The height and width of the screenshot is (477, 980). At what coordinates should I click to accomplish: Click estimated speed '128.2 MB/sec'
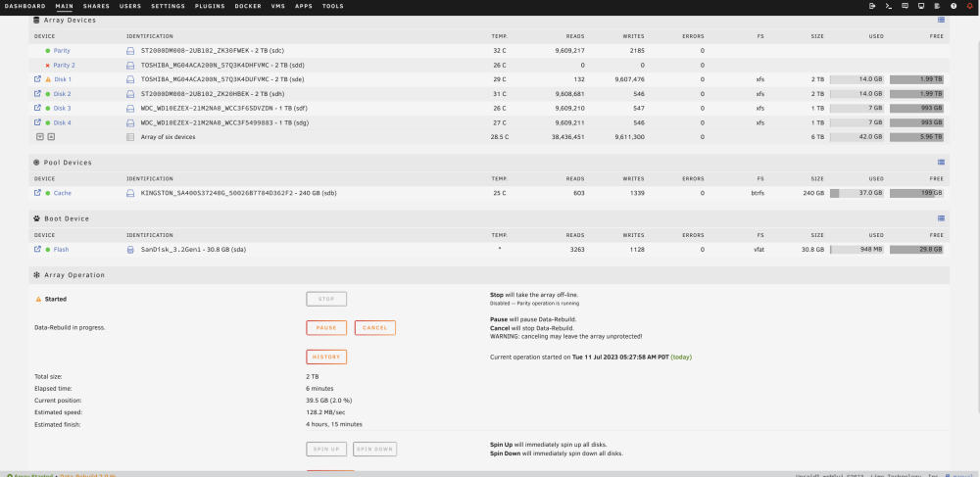pos(325,412)
